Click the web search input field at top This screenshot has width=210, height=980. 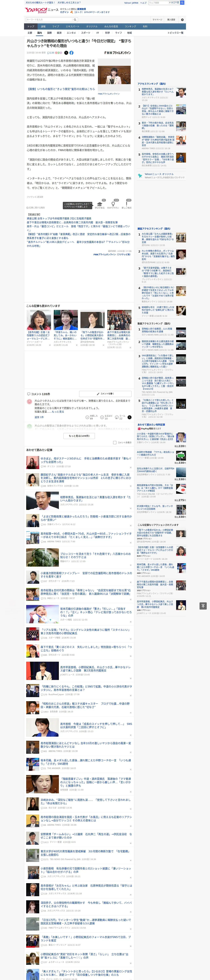pyautogui.click(x=158, y=3)
